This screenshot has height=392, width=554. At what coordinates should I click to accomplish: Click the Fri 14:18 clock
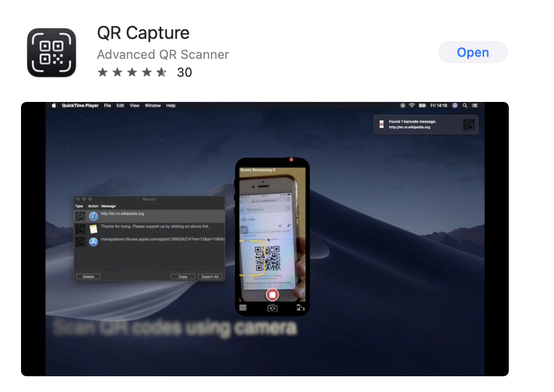click(x=439, y=106)
